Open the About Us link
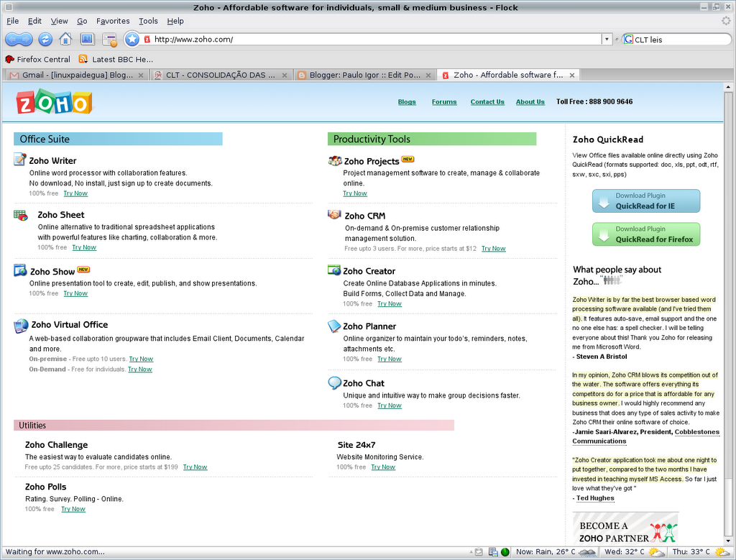The image size is (736, 560). click(x=530, y=102)
